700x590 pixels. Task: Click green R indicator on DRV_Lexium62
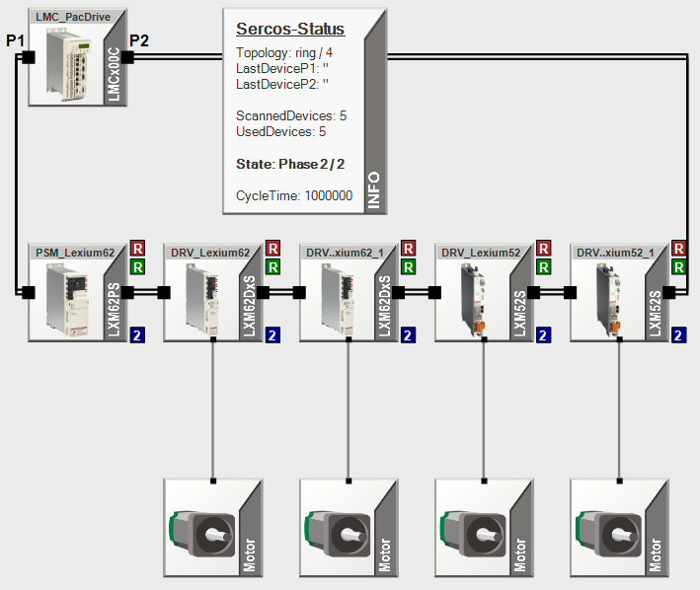point(273,267)
